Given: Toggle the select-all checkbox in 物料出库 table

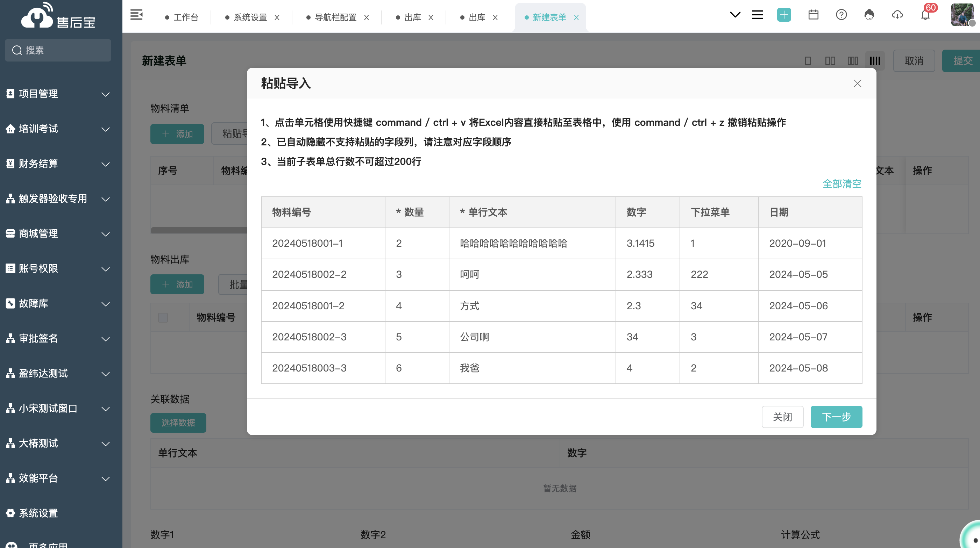Looking at the screenshot, I should [163, 318].
